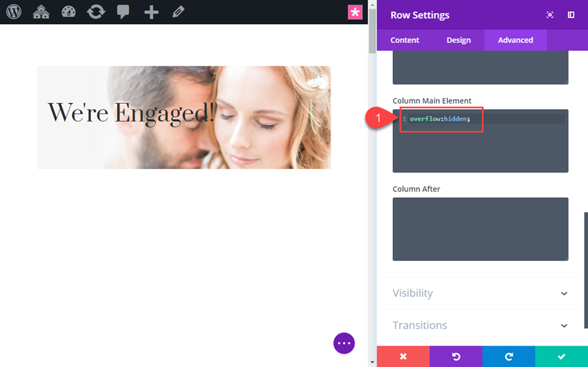This screenshot has width=588, height=367.
Task: Click the CSS field above Column Main Element
Action: click(x=480, y=68)
